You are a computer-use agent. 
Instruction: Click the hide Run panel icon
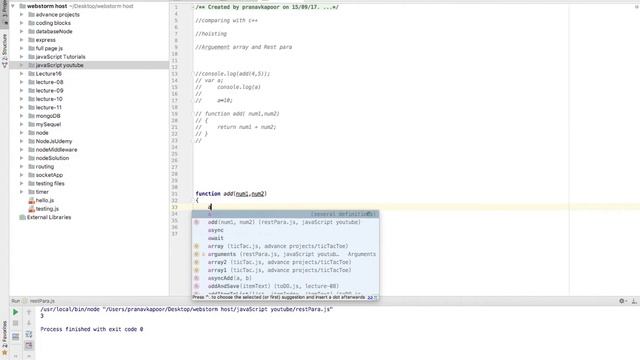click(x=634, y=301)
